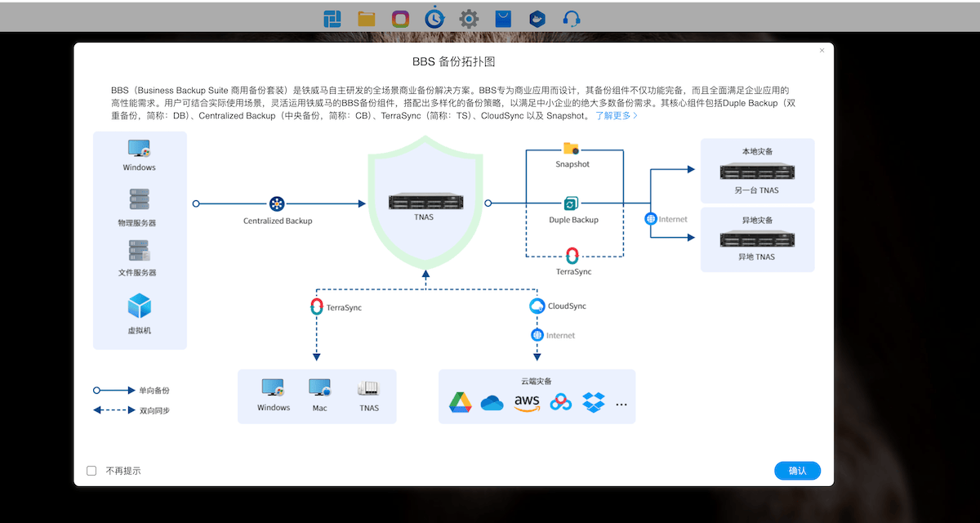Open the backup clock app in top dock

point(434,18)
